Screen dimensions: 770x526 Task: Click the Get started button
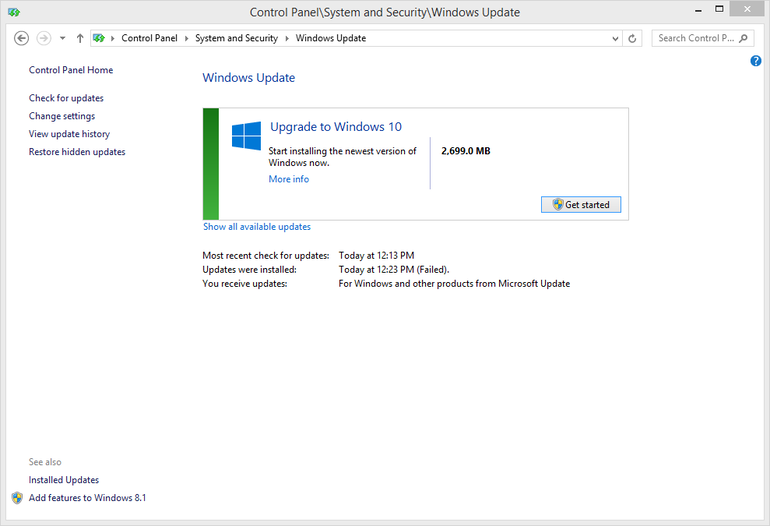pos(581,205)
